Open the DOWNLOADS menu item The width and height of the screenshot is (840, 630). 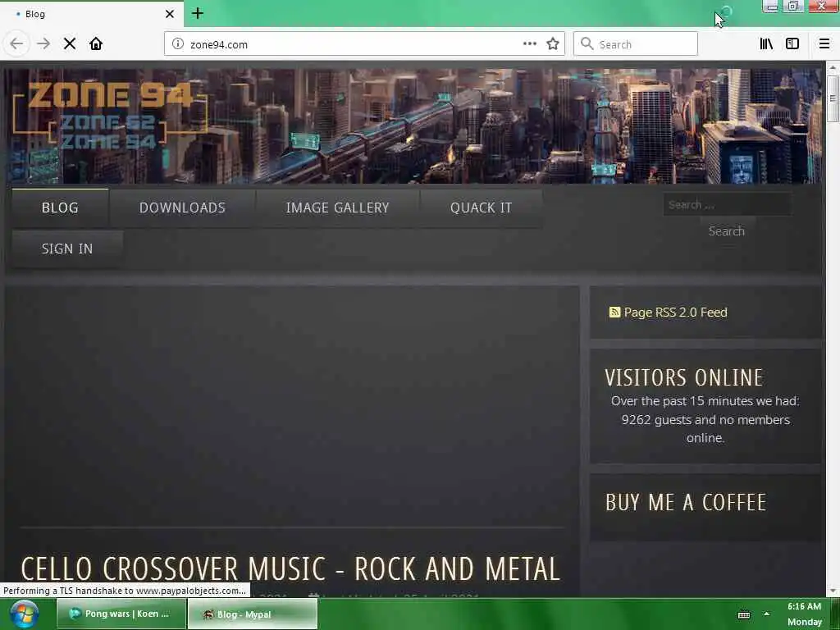pyautogui.click(x=182, y=208)
